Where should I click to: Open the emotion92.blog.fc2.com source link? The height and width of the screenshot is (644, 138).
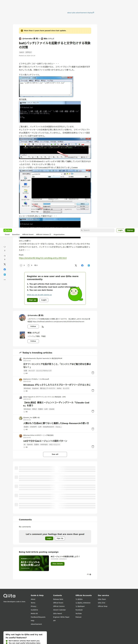click(43, 258)
